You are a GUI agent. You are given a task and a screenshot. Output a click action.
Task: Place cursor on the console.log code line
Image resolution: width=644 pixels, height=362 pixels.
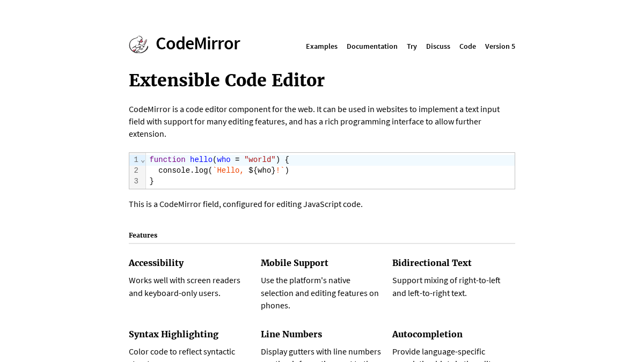(x=330, y=171)
